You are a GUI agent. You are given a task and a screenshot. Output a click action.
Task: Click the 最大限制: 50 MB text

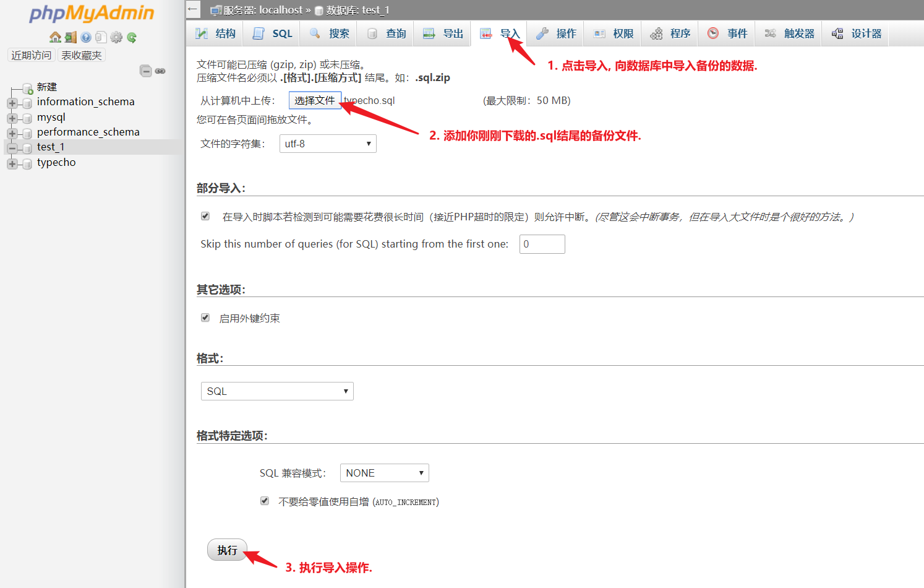point(527,100)
